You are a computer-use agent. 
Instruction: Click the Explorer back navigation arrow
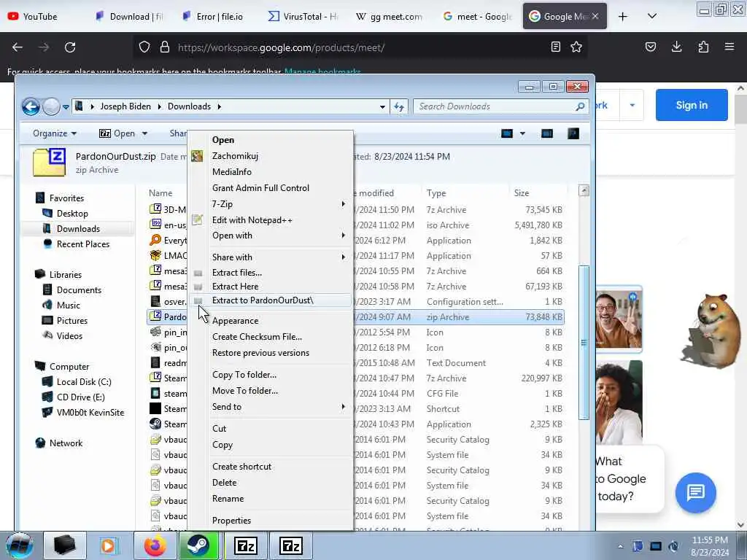pos(31,106)
